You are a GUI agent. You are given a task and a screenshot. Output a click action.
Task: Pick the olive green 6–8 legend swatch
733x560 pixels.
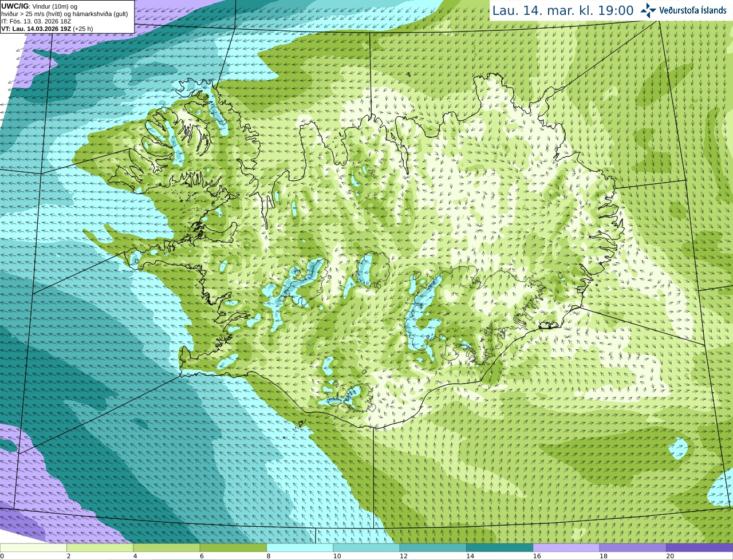tap(233, 547)
